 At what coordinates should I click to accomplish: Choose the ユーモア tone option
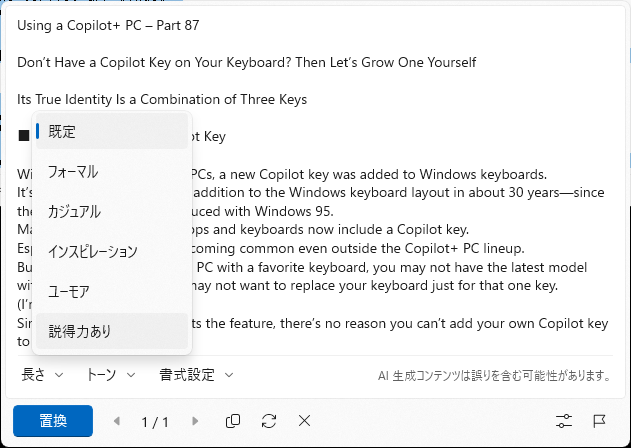(x=112, y=291)
